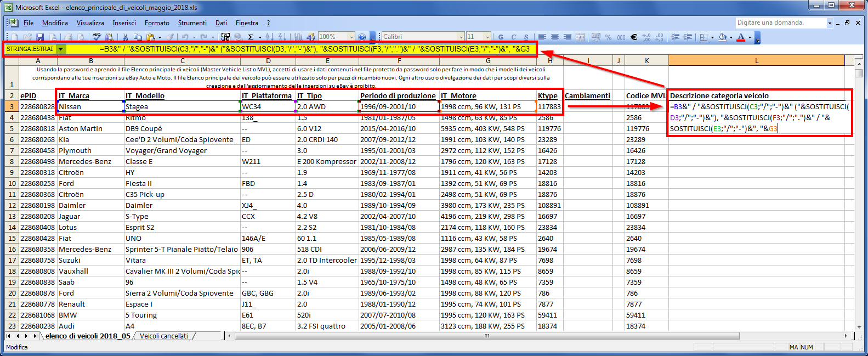Click decrease decimal places icon
This screenshot has height=356, width=868.
click(x=660, y=37)
